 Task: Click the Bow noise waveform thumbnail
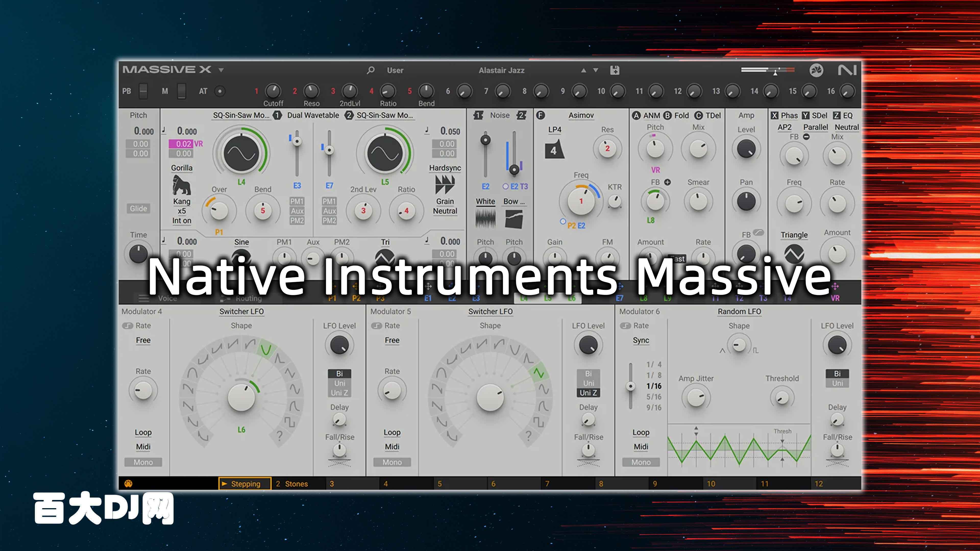tap(513, 219)
